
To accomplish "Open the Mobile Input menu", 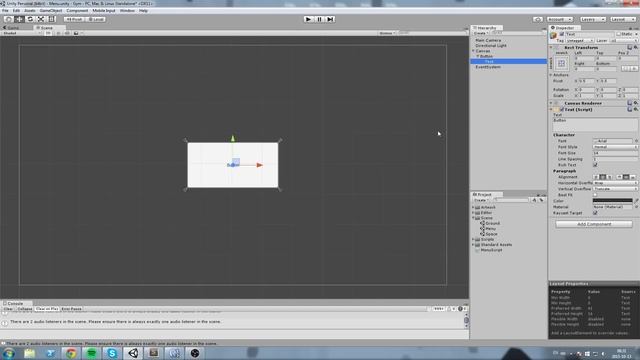I will 104,11.
